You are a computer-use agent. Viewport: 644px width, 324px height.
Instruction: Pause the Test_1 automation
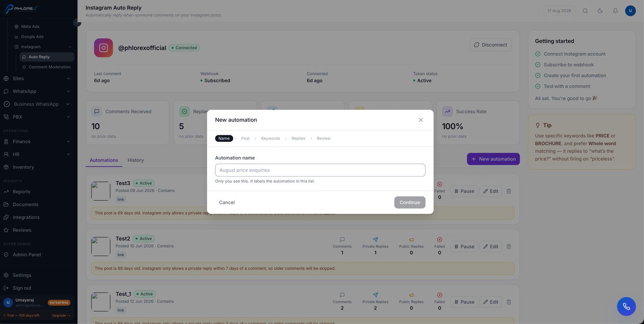click(464, 302)
